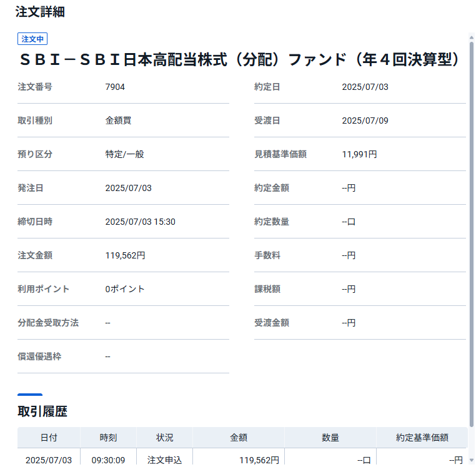Viewport: 476px width, 472px height.
Task: Click the 利用ポイント label
Action: tap(43, 289)
